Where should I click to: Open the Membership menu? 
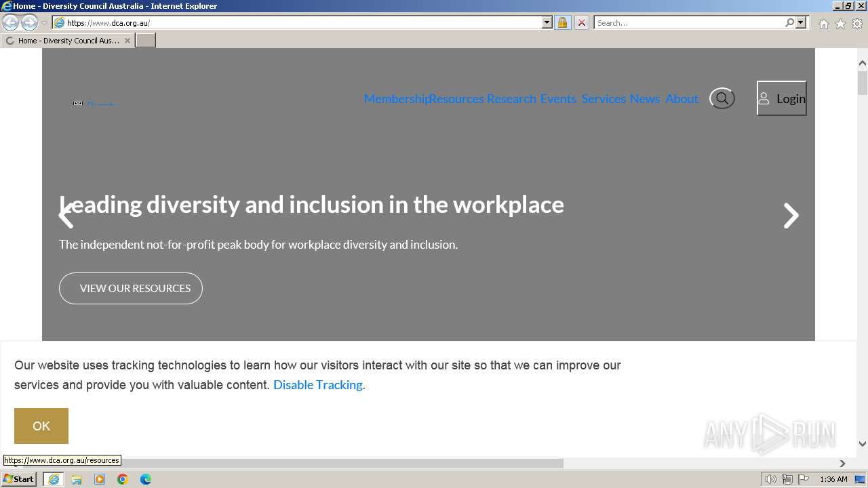396,99
